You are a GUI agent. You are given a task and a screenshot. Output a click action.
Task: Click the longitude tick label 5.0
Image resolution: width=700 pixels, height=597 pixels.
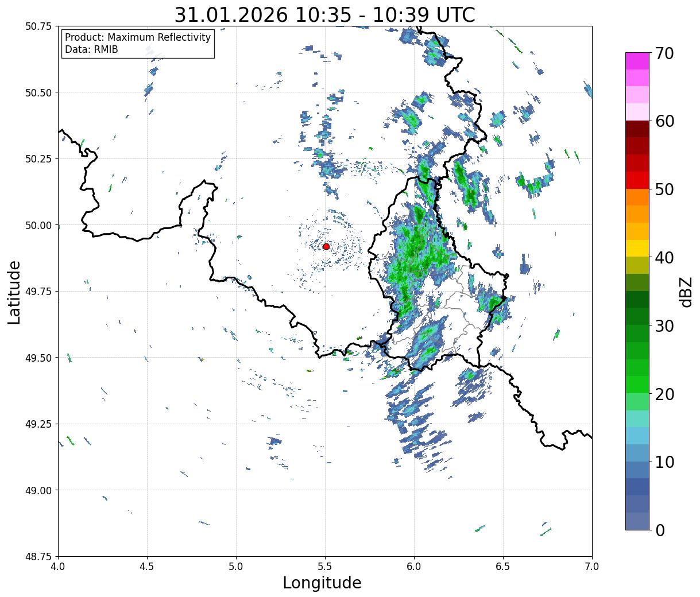click(237, 567)
